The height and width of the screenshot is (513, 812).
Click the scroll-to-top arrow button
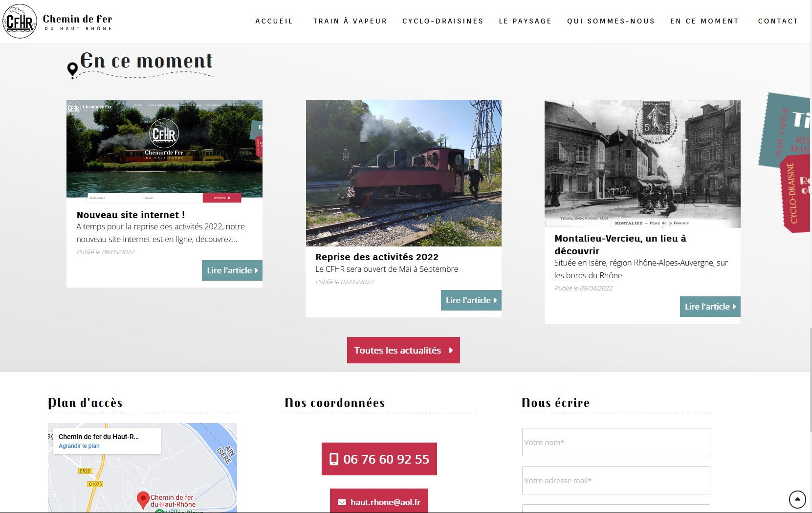point(797,499)
